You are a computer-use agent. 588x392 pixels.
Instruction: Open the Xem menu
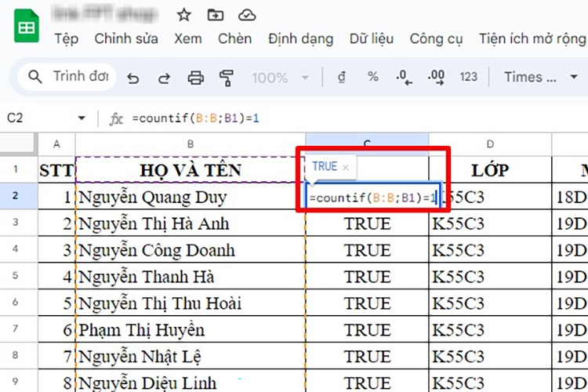point(188,38)
